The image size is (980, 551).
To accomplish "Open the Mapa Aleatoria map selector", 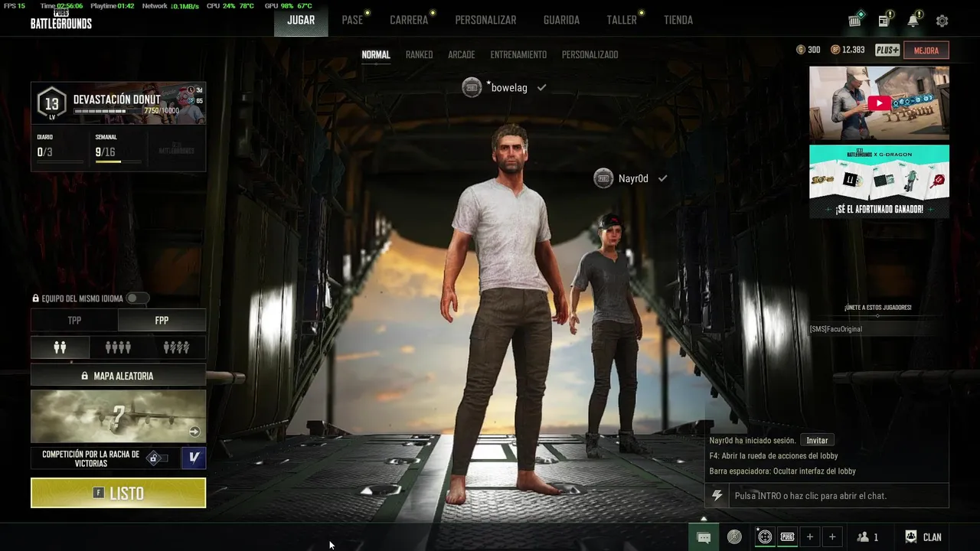I will [x=118, y=376].
